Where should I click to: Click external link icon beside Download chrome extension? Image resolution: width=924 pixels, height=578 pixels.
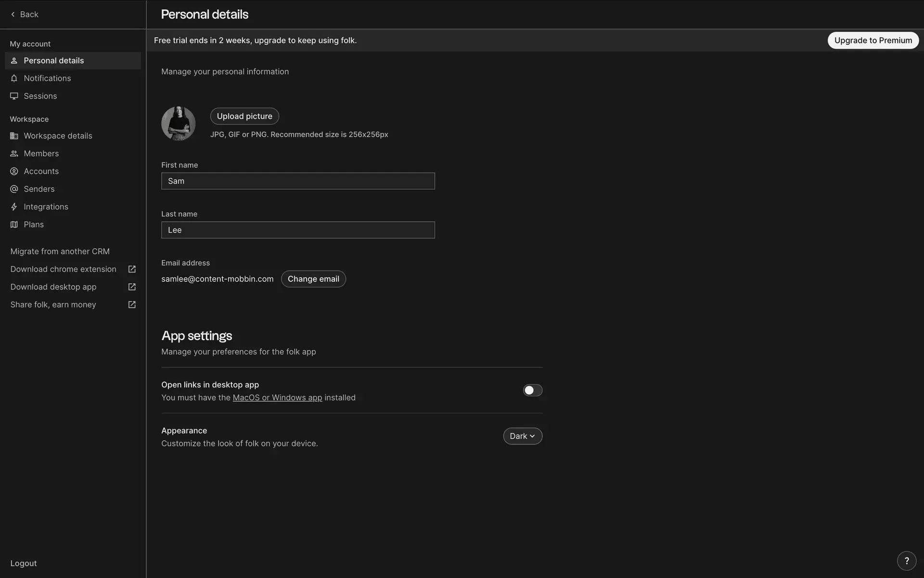pyautogui.click(x=132, y=269)
